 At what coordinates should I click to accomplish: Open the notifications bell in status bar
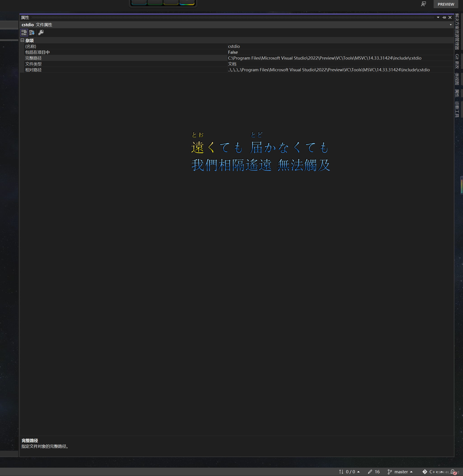pos(453,472)
